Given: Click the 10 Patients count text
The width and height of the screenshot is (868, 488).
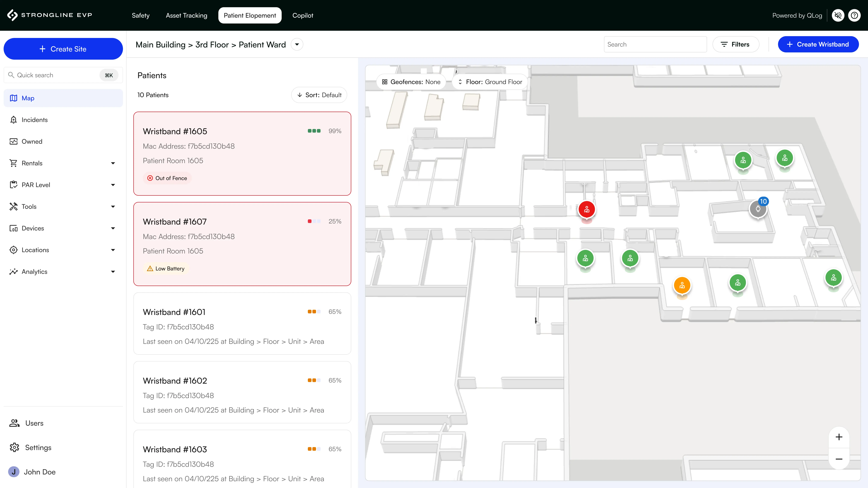Looking at the screenshot, I should pyautogui.click(x=153, y=95).
